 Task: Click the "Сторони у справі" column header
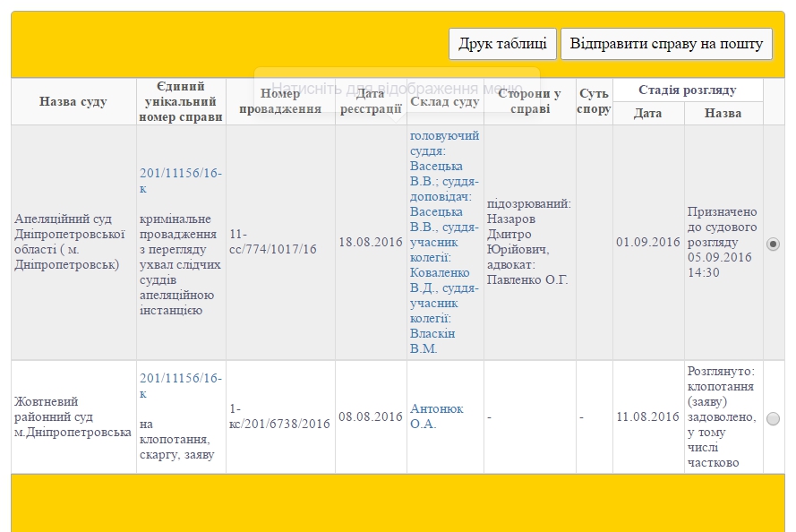(530, 101)
